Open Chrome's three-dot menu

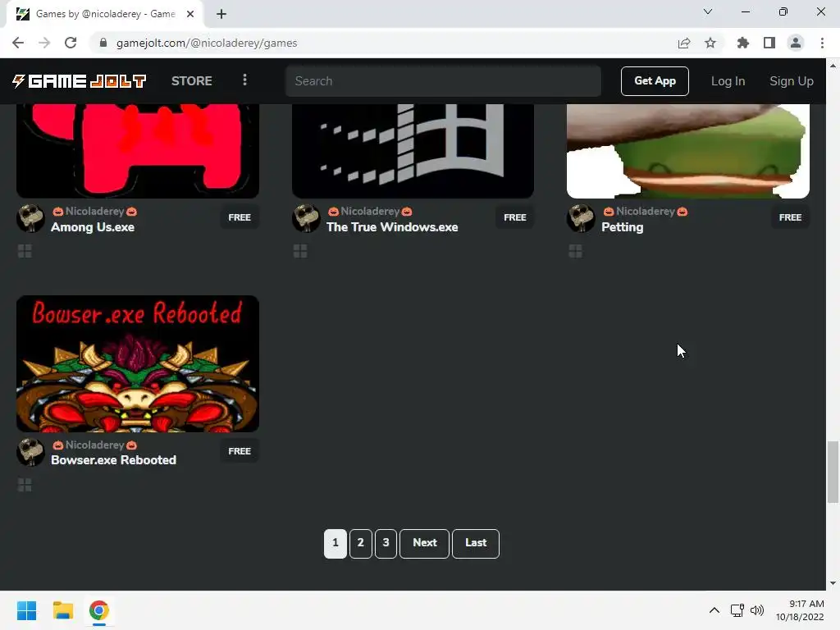tap(822, 43)
